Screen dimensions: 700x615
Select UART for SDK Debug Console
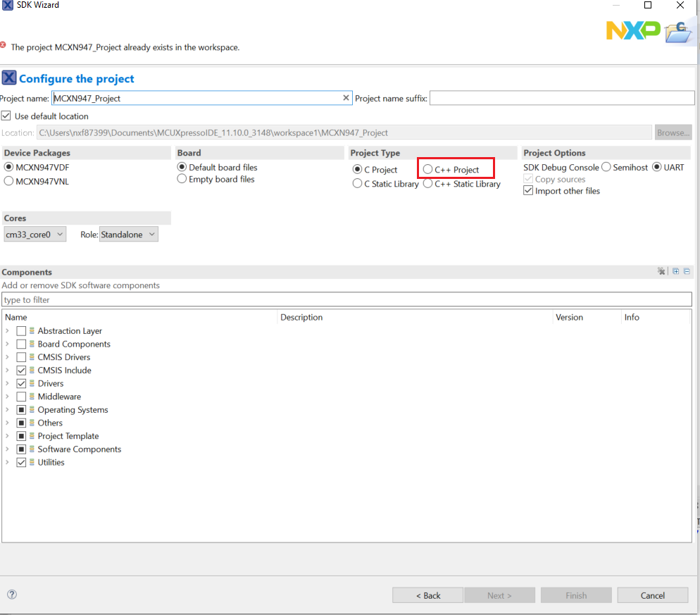[x=657, y=167]
